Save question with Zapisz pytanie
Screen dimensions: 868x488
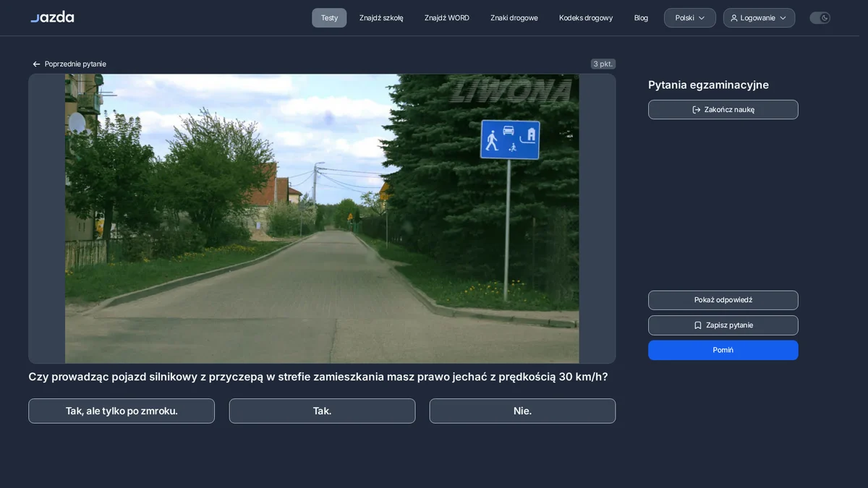click(723, 325)
